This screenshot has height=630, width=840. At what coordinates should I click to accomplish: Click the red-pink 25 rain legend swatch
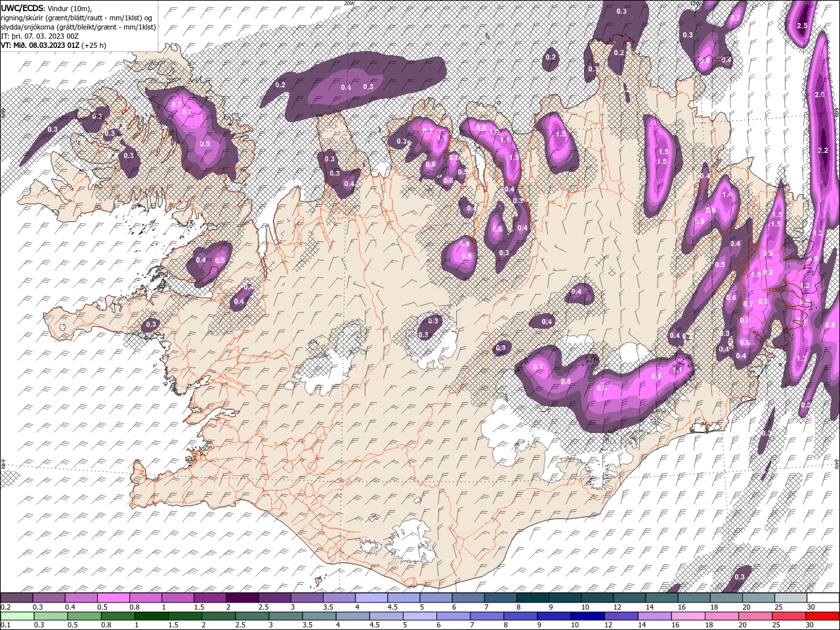click(787, 616)
